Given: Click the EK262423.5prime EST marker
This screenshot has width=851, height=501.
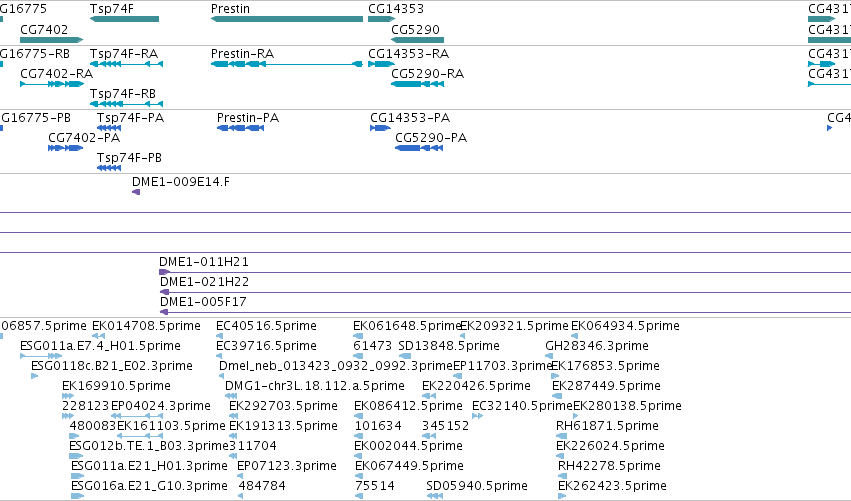Looking at the screenshot, I should pyautogui.click(x=562, y=496).
